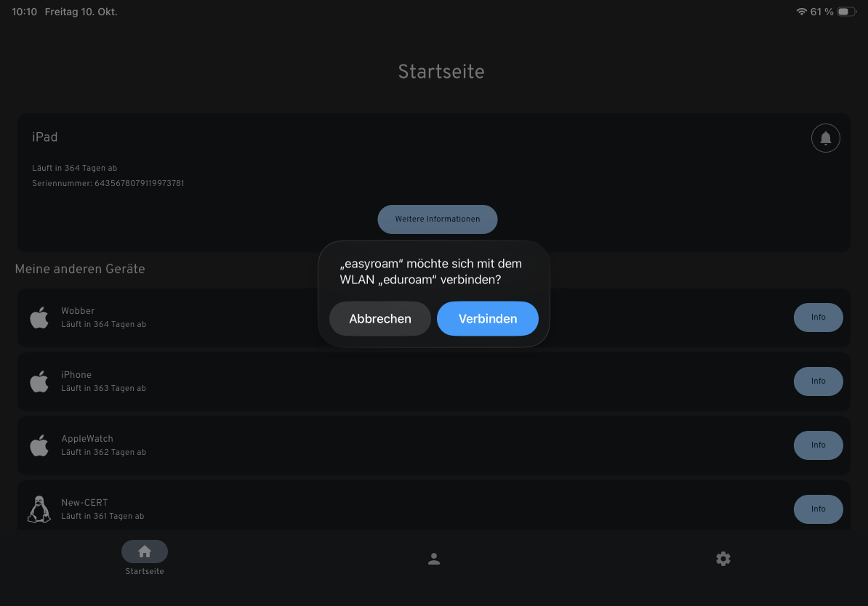Open the settings gear tab

[723, 559]
